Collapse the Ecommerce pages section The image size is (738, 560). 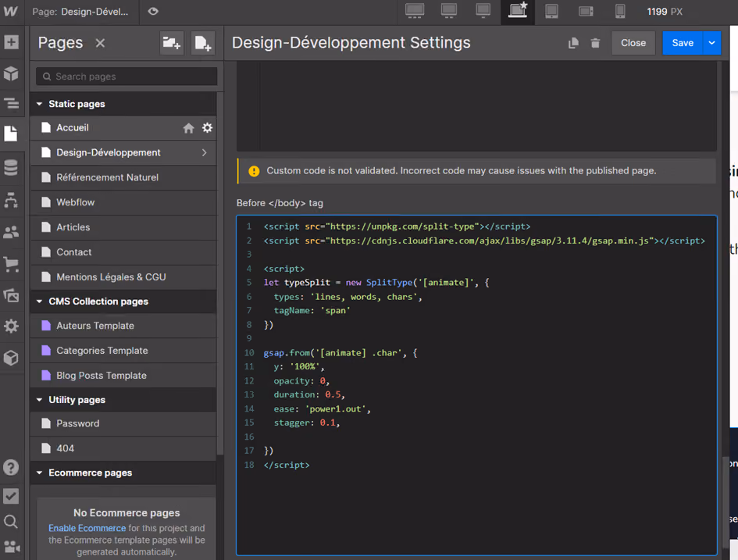coord(40,473)
